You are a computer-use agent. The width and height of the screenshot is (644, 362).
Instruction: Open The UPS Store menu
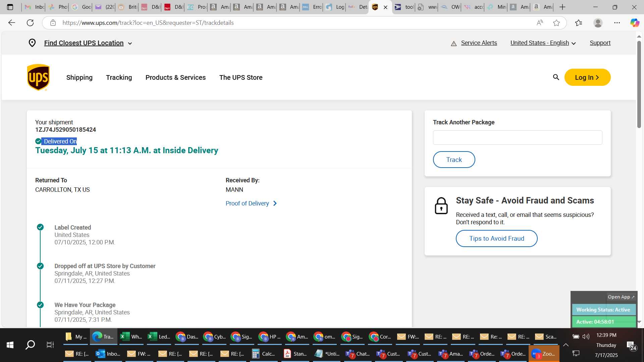coord(241,77)
